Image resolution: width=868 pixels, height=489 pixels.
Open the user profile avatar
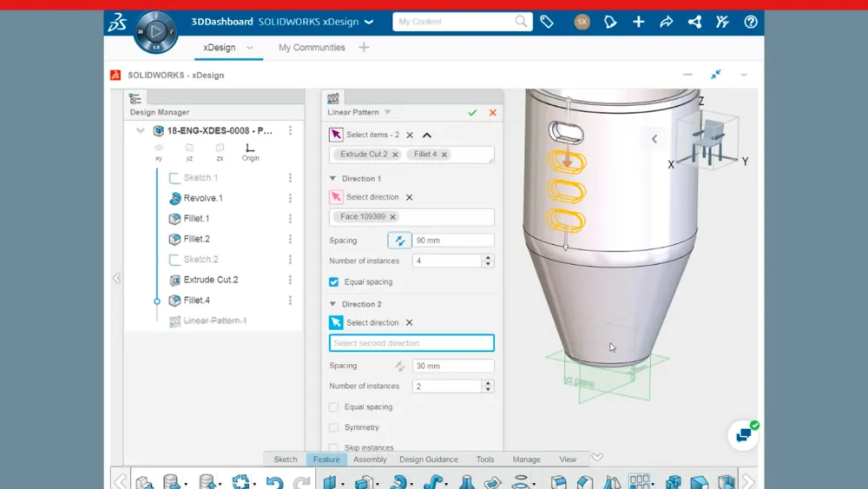pos(582,22)
